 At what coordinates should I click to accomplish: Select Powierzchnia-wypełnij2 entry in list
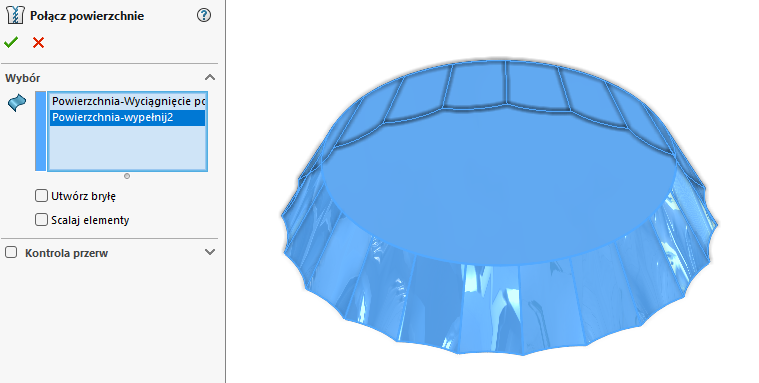point(128,118)
